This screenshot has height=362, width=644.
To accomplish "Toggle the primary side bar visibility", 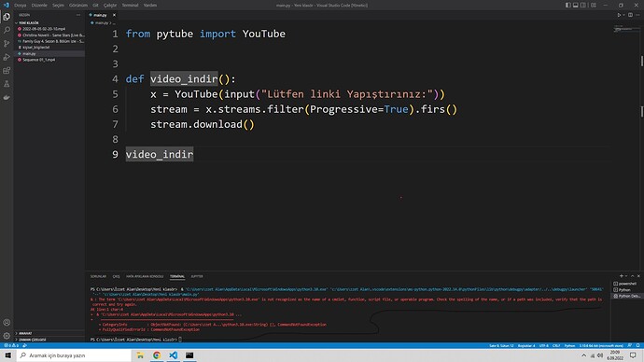I will pos(568,6).
